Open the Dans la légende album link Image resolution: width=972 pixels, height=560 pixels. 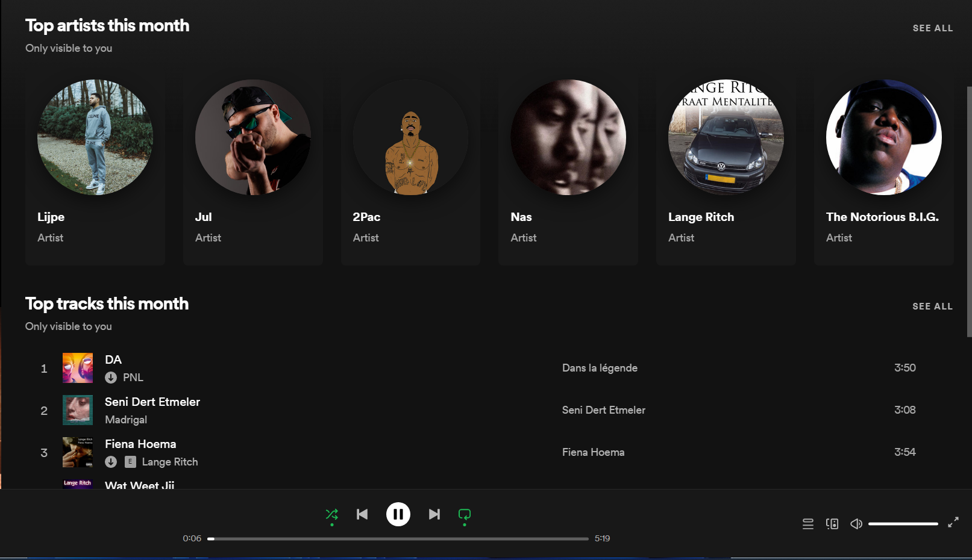tap(600, 368)
